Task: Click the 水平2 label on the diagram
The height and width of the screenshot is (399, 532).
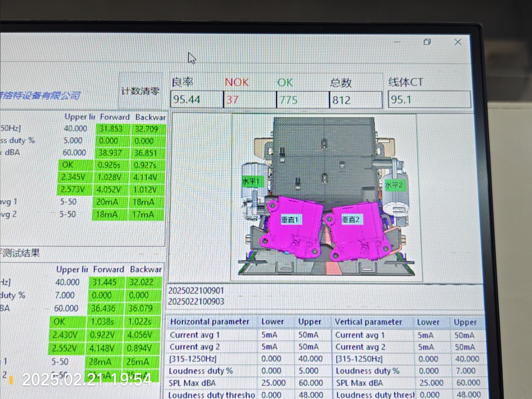Action: click(394, 185)
